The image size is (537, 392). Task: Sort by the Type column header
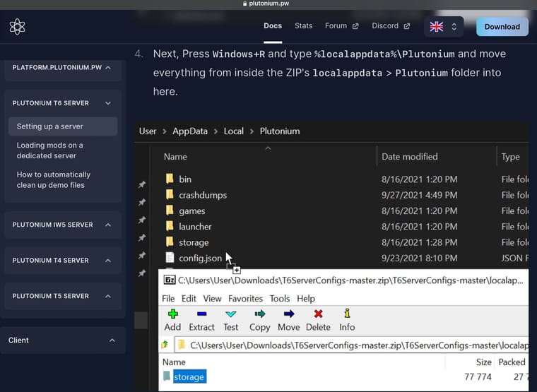point(510,157)
